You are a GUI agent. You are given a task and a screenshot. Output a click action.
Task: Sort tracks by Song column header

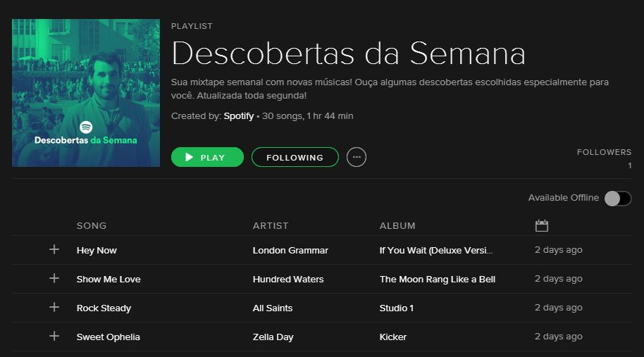(92, 226)
